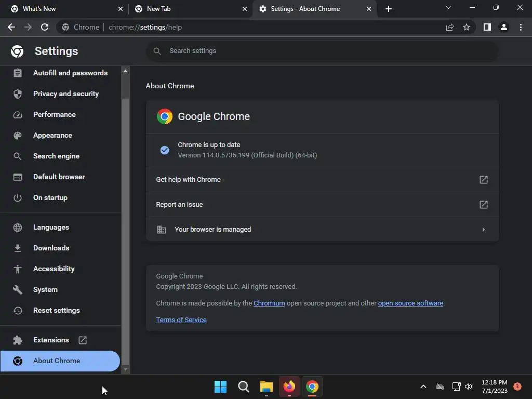
Task: Open the open source software link
Action: [410, 303]
